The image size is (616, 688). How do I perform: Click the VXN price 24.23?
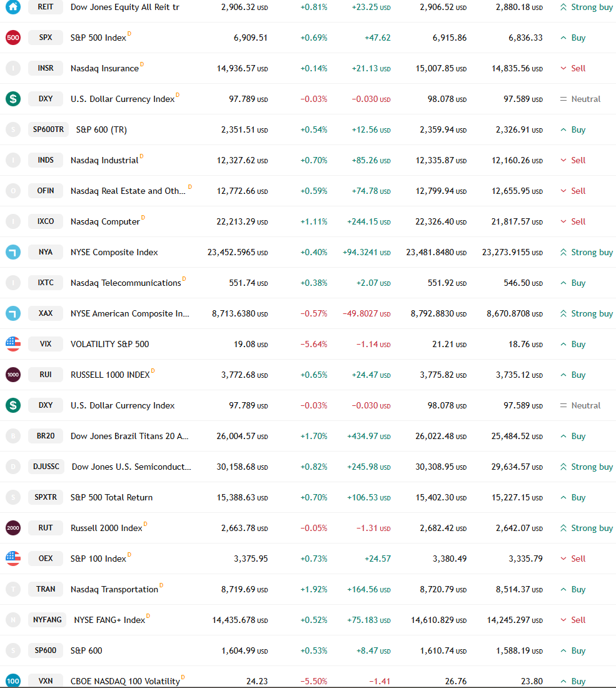(257, 681)
